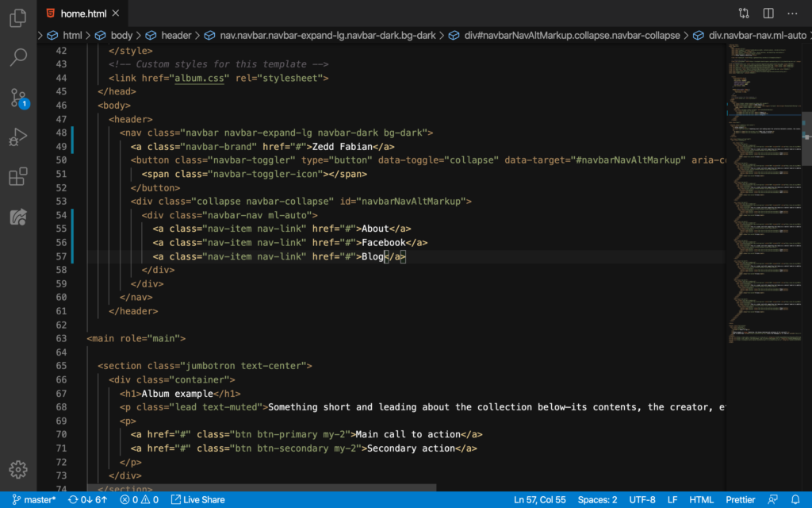Click the 'Custom styles for this template' comment

[219, 64]
